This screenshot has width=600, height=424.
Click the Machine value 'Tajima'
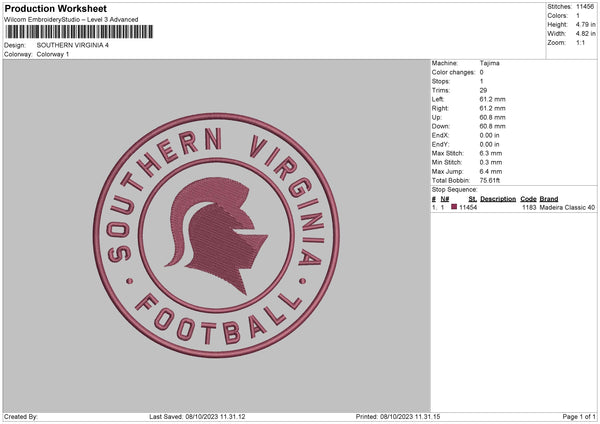[x=489, y=63]
